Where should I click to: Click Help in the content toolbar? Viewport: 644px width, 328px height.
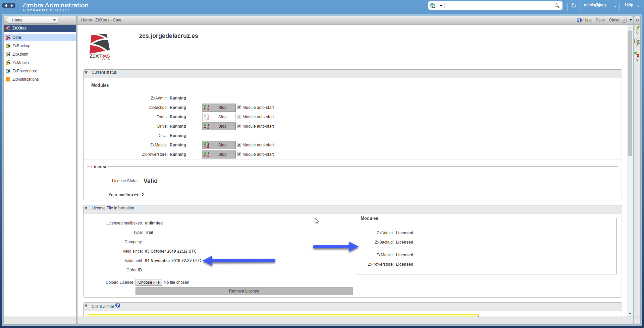(584, 20)
